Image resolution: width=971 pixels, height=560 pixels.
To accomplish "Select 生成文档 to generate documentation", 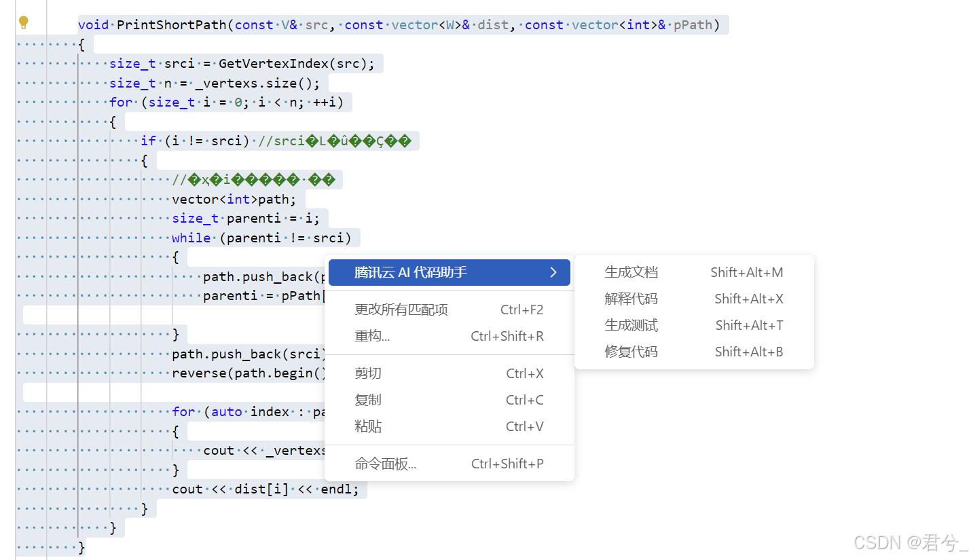I will click(631, 272).
